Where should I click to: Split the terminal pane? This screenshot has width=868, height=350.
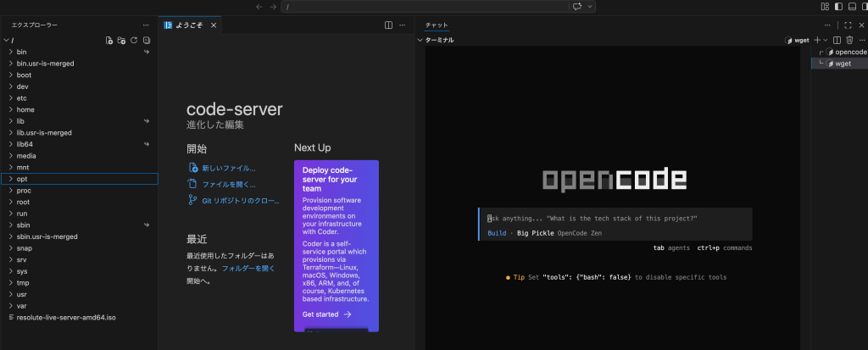click(837, 40)
